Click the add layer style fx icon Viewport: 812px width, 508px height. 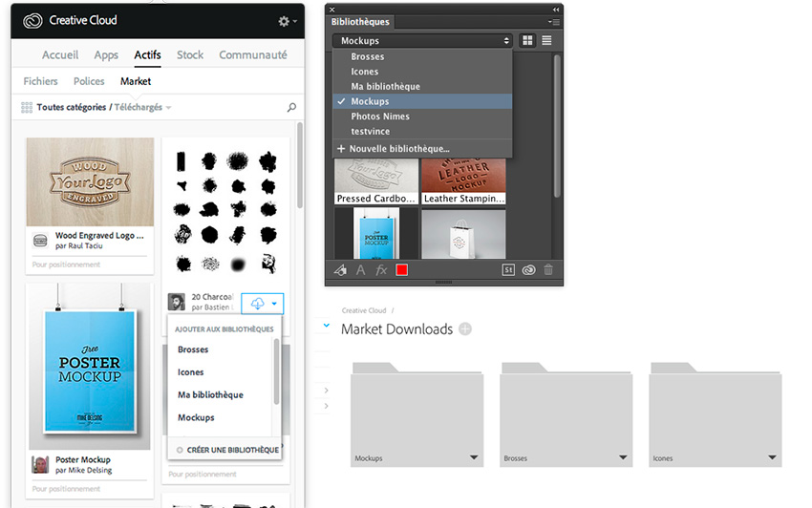pos(381,270)
